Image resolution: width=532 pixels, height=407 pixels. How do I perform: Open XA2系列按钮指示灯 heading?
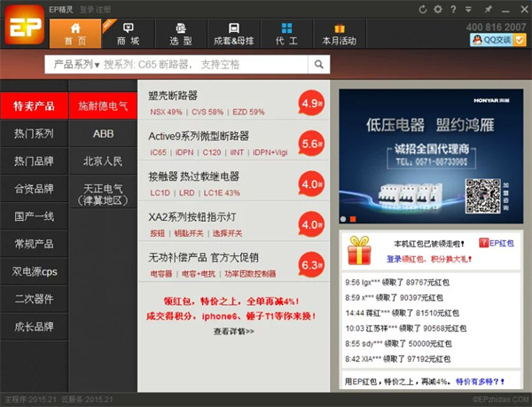192,216
